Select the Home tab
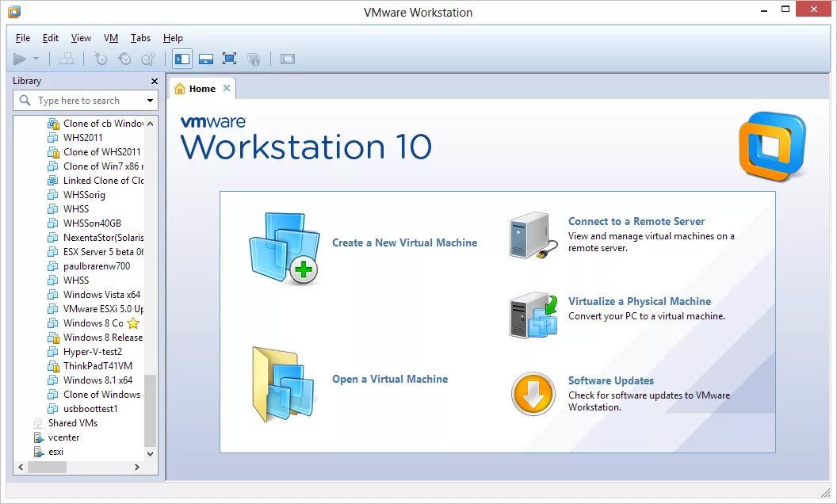 pyautogui.click(x=202, y=89)
